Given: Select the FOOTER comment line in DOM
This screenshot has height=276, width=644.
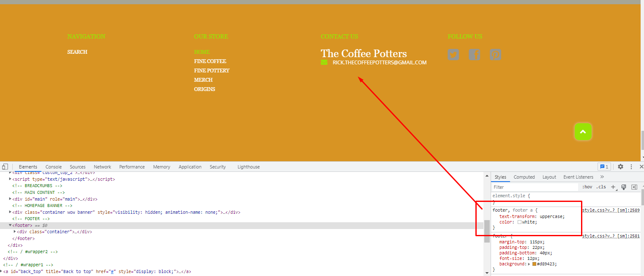Looking at the screenshot, I should coord(32,219).
